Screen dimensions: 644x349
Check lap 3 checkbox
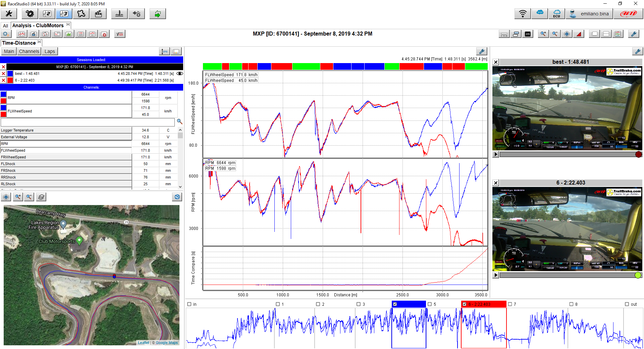[359, 304]
